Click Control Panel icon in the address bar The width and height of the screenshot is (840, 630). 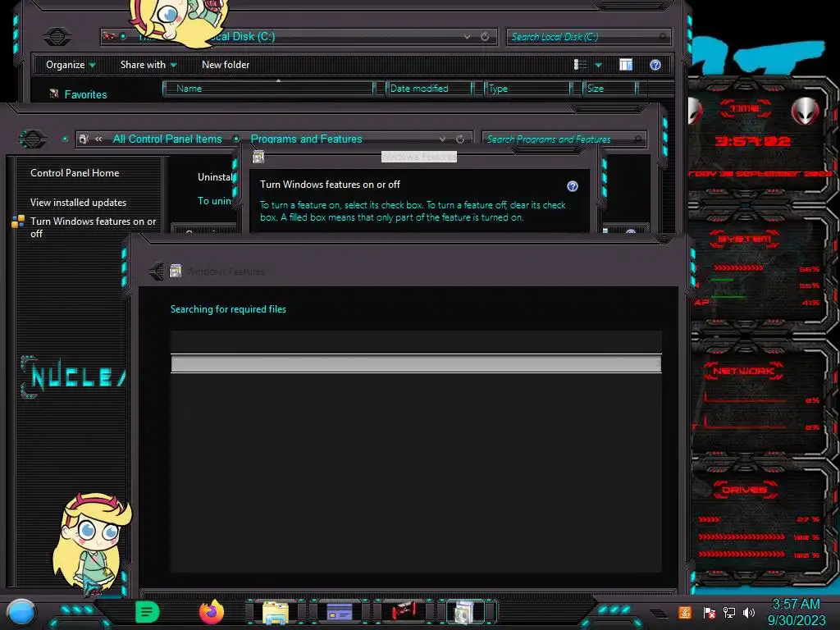click(84, 139)
